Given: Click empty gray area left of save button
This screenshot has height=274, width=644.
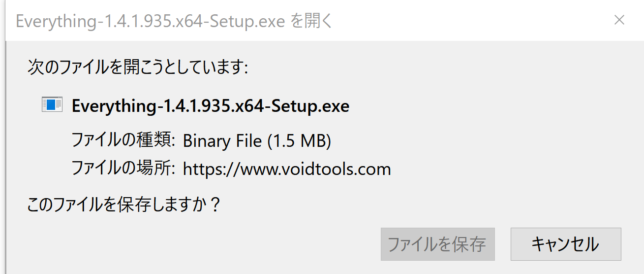Looking at the screenshot, I should (x=197, y=244).
